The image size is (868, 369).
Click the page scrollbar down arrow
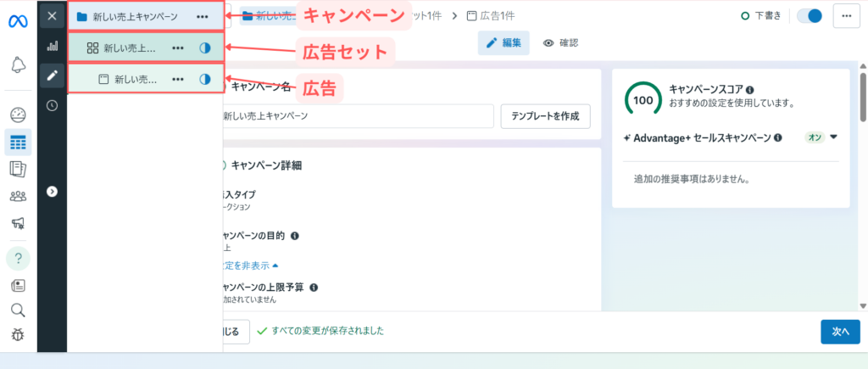coord(862,305)
